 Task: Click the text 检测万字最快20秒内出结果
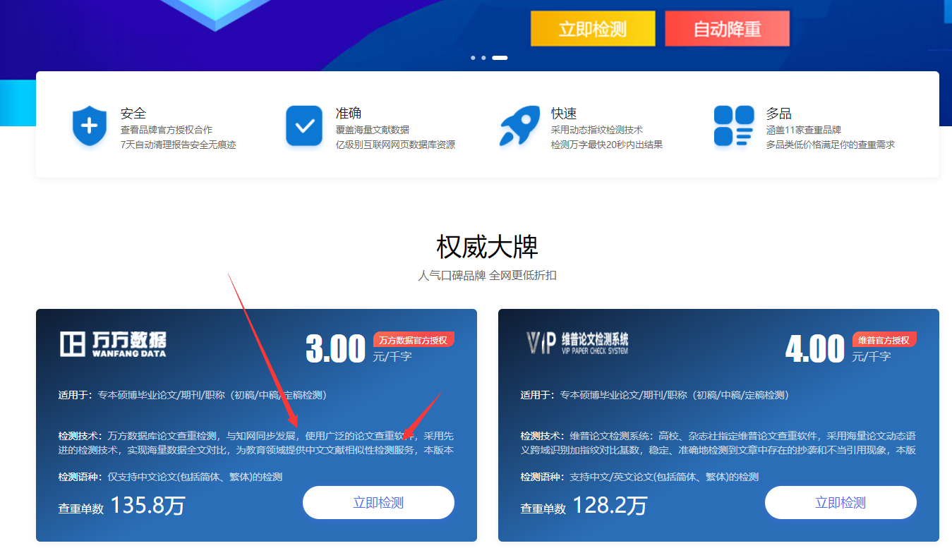607,145
